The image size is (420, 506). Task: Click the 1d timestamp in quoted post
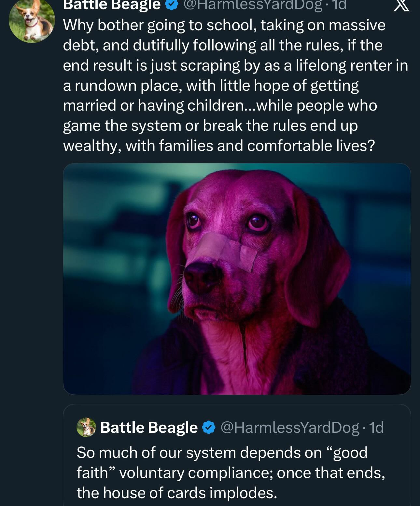(376, 428)
